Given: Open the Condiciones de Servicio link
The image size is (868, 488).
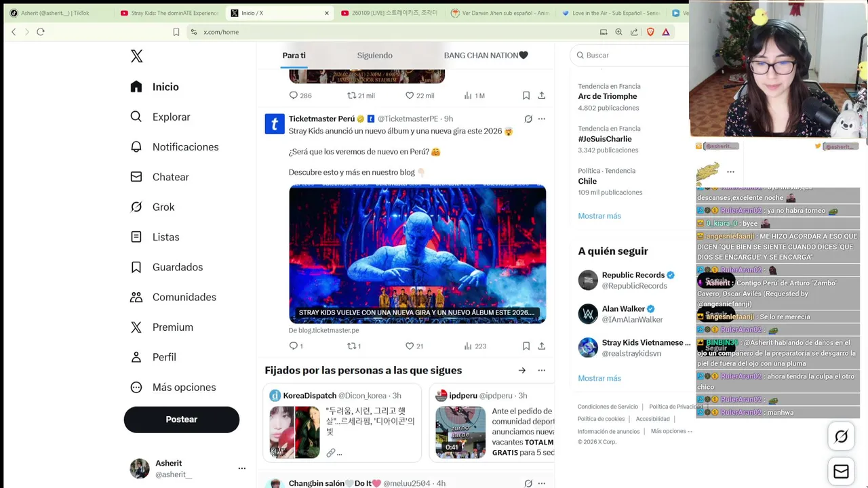Looking at the screenshot, I should (x=608, y=407).
